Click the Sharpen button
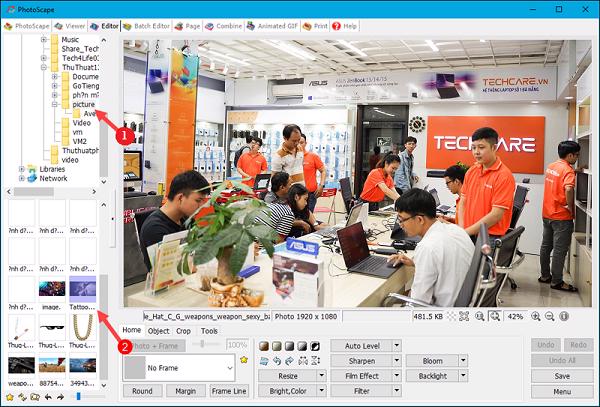Screen dimensions: 600x407 coord(362,361)
